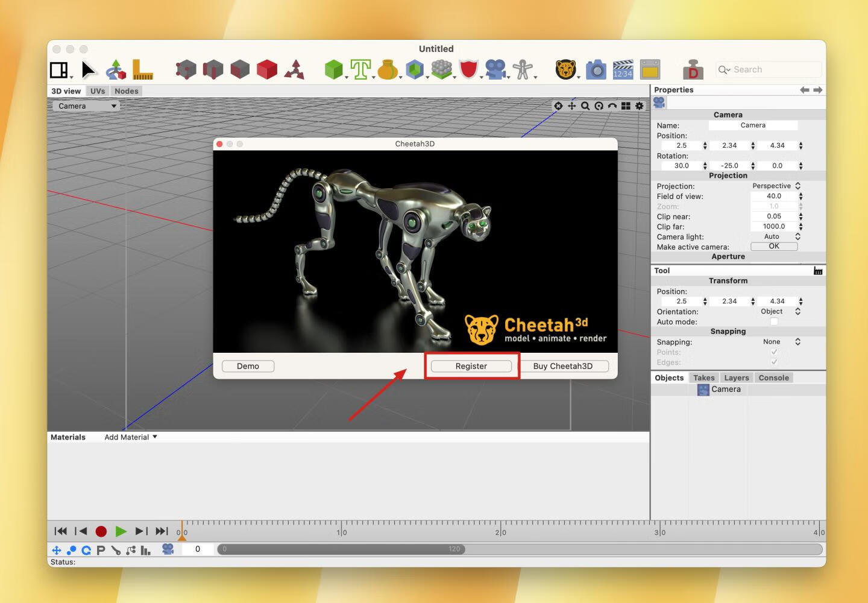Click OK for Make active camera
Screen dimensions: 868x603
point(774,246)
